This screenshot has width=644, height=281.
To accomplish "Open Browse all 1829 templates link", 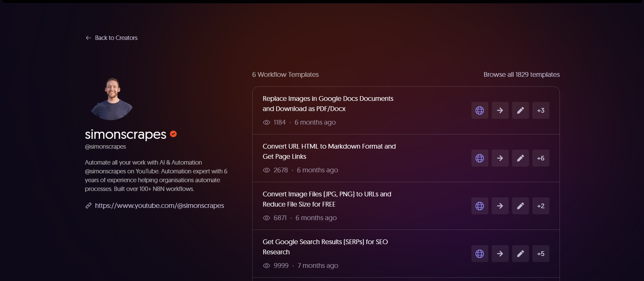I will (521, 75).
